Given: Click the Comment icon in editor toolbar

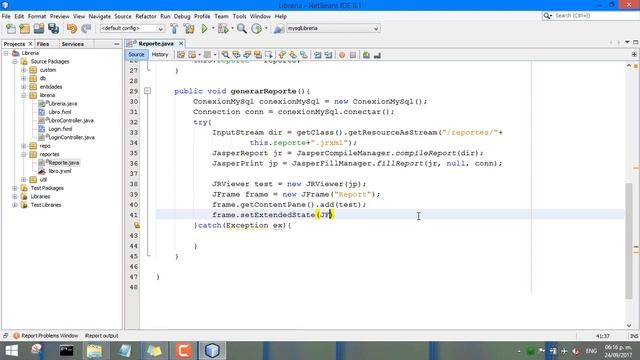Looking at the screenshot, I should coord(366,55).
